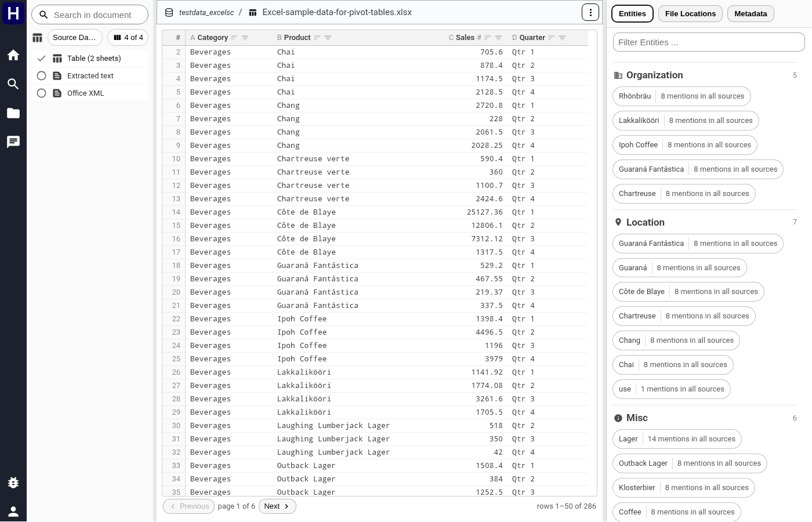Screen dimensions: 812x522
Task: Open the search icon in sidebar
Action: tap(13, 84)
